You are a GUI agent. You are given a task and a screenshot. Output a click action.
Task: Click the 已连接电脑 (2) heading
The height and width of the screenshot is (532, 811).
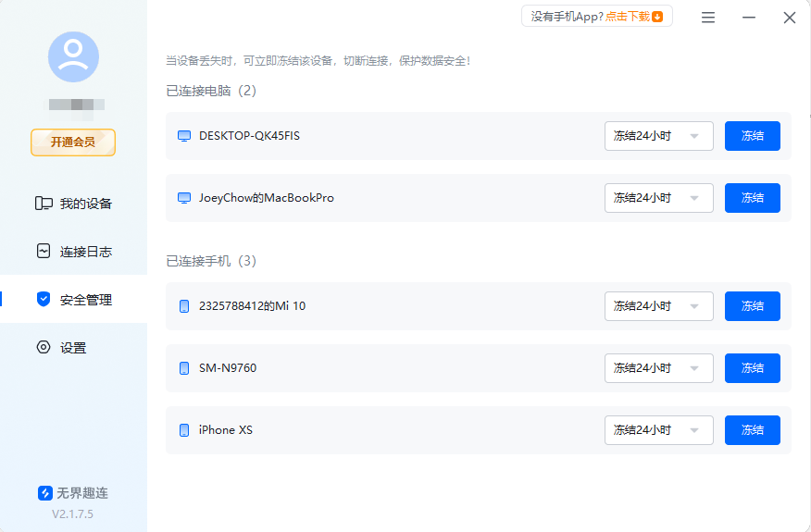211,91
